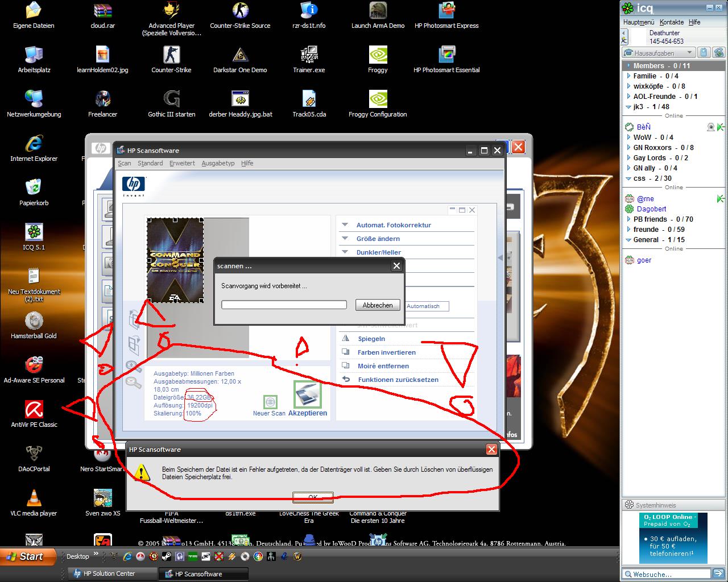Screen dimensions: 728x582
Task: Expand the Familie contact group
Action: pos(628,76)
